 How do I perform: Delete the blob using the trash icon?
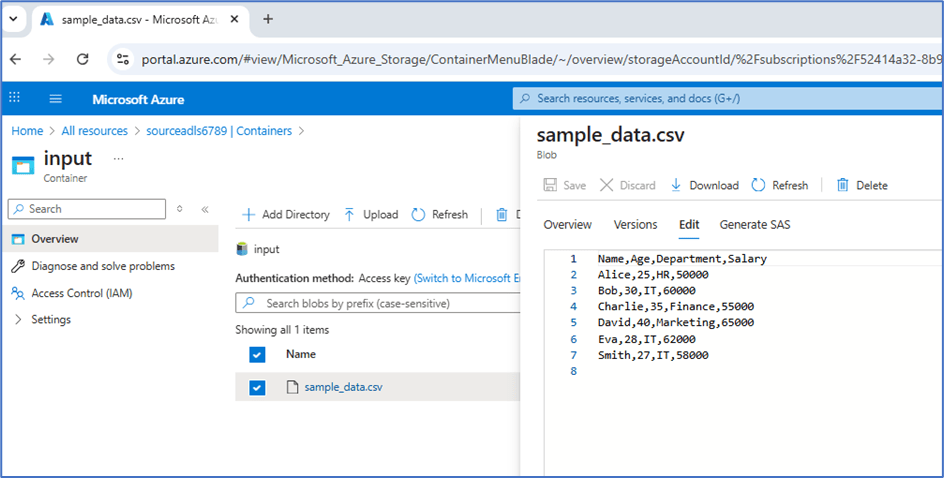click(861, 185)
